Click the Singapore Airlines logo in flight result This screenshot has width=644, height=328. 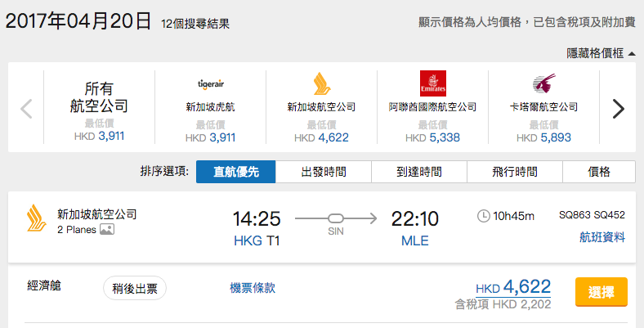coord(37,218)
